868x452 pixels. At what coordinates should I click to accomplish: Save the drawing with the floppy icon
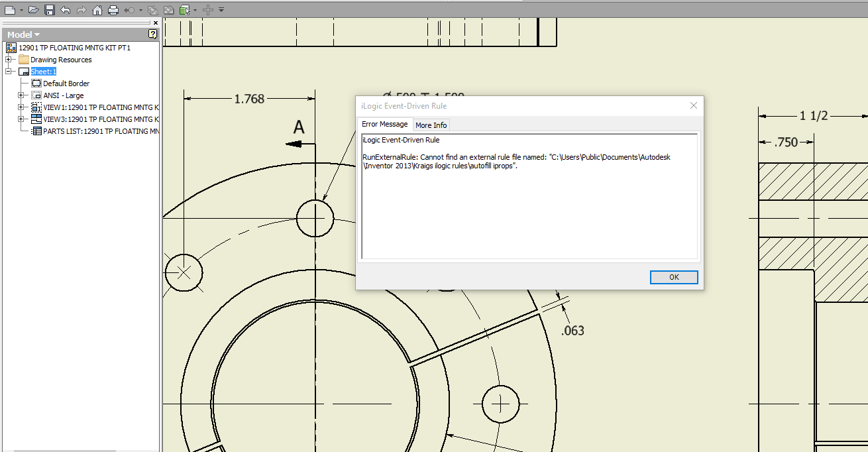coord(50,10)
